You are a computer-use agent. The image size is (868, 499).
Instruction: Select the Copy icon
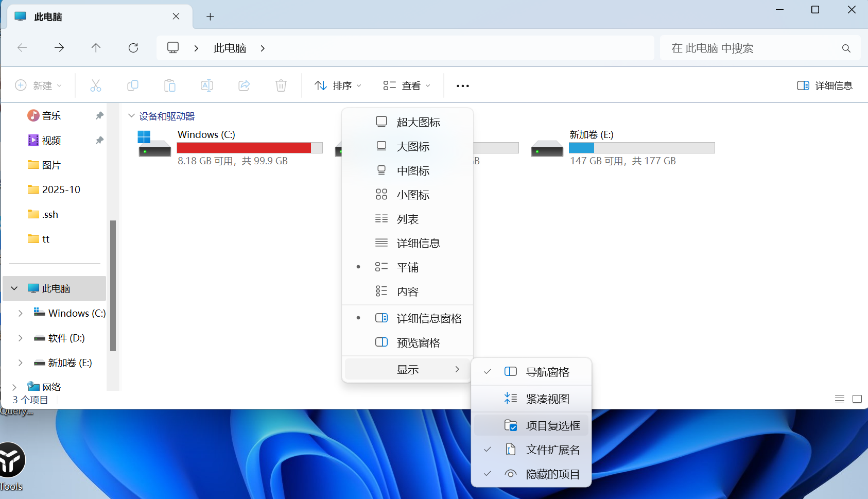coord(132,85)
